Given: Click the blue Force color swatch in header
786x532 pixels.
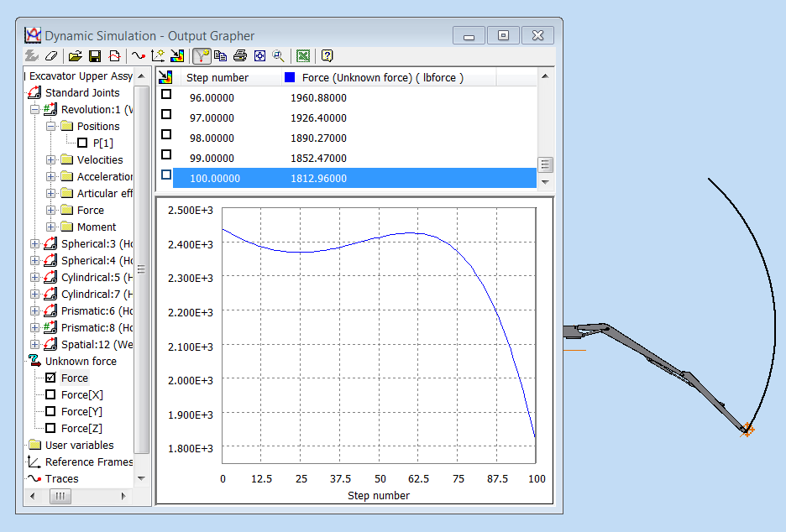Looking at the screenshot, I should [x=289, y=76].
